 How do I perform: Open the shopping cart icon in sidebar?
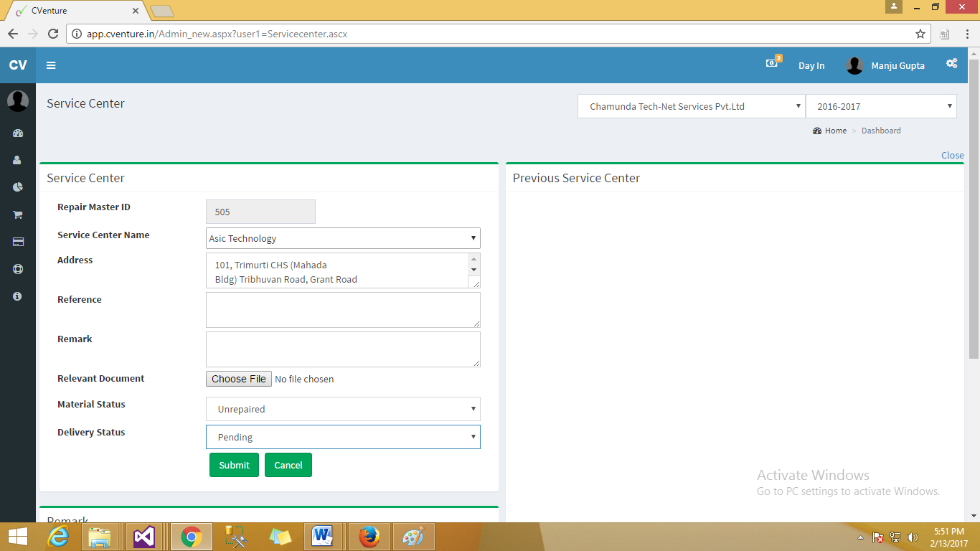pos(18,215)
